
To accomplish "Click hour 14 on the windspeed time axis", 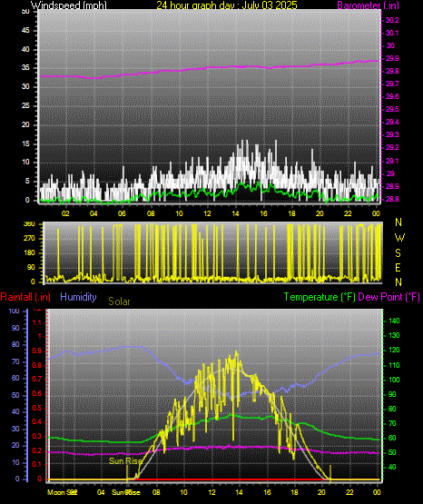I will 235,213.
